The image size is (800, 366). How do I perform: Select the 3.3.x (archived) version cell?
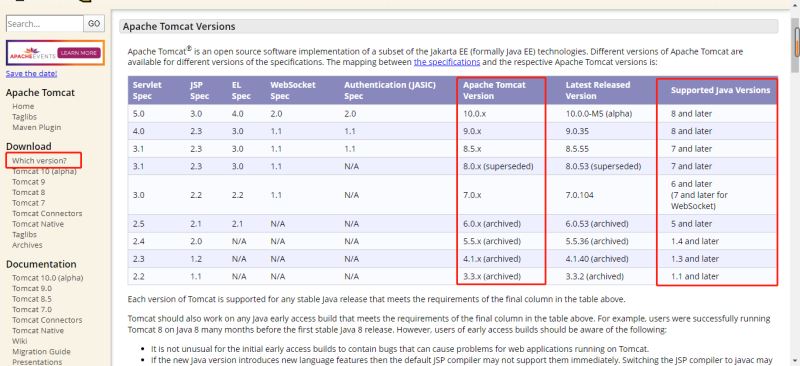pos(492,276)
